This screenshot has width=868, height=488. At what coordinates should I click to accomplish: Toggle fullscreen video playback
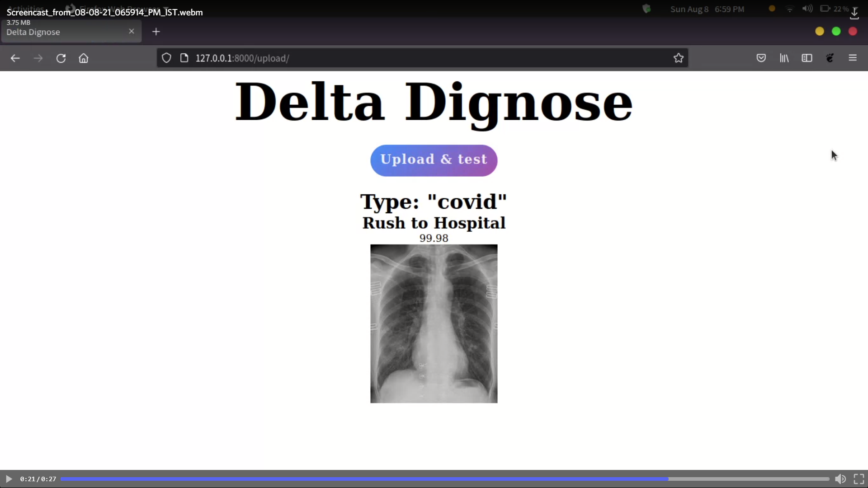860,479
